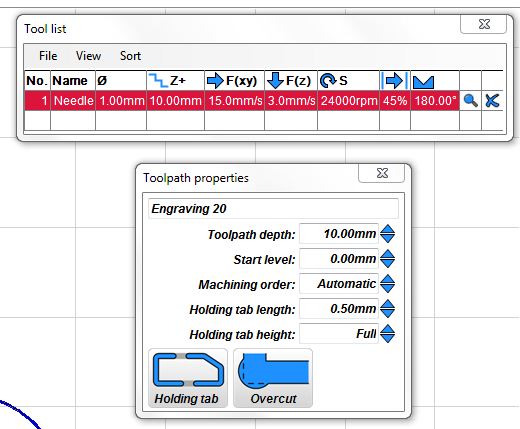The width and height of the screenshot is (520, 429).
Task: Click the magnifier icon in Needle row
Action: tap(470, 101)
